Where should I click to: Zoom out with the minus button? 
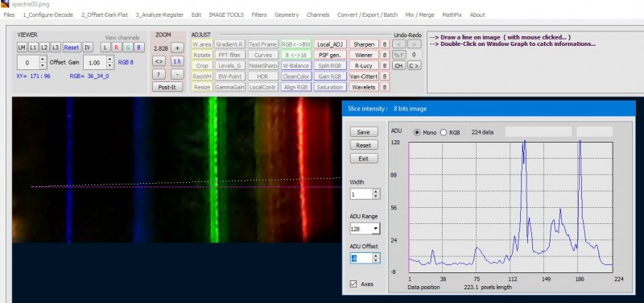[177, 74]
